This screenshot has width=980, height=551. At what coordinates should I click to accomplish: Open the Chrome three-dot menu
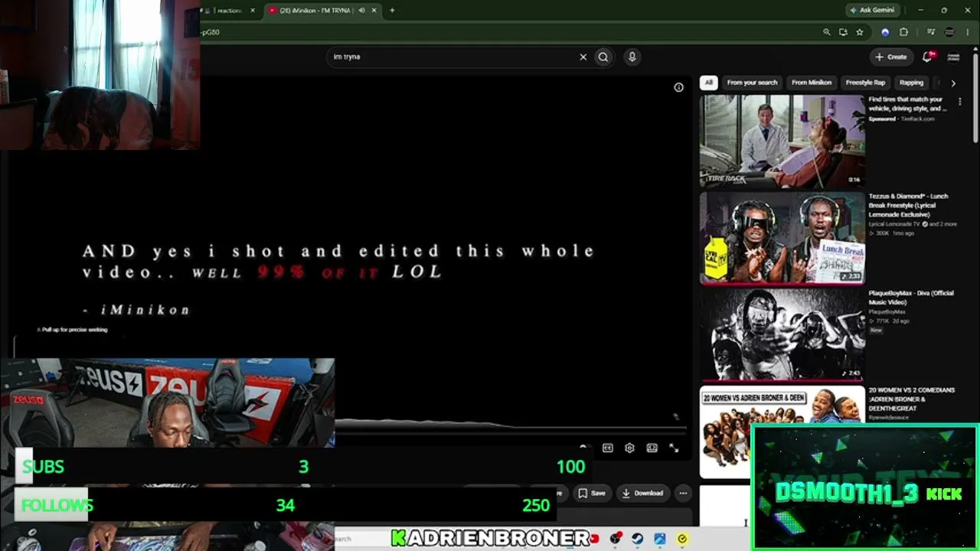968,32
